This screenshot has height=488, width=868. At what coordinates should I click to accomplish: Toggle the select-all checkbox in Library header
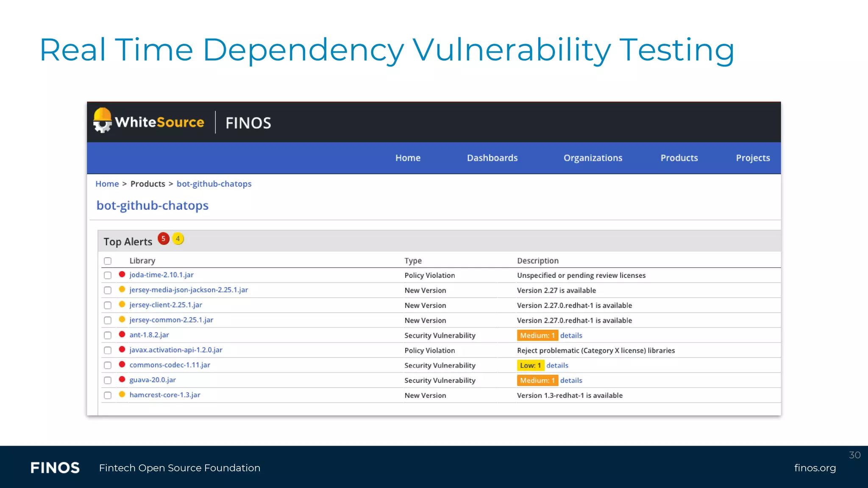[108, 261]
